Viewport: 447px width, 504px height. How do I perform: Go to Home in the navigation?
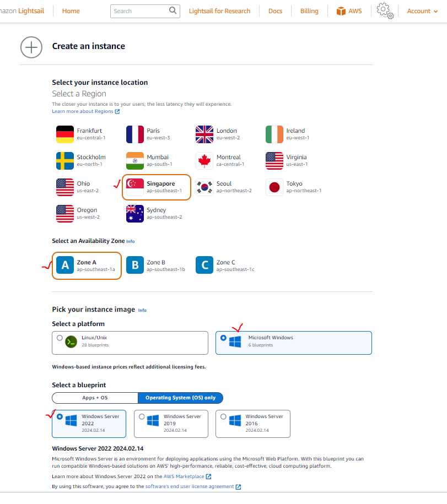(x=71, y=11)
